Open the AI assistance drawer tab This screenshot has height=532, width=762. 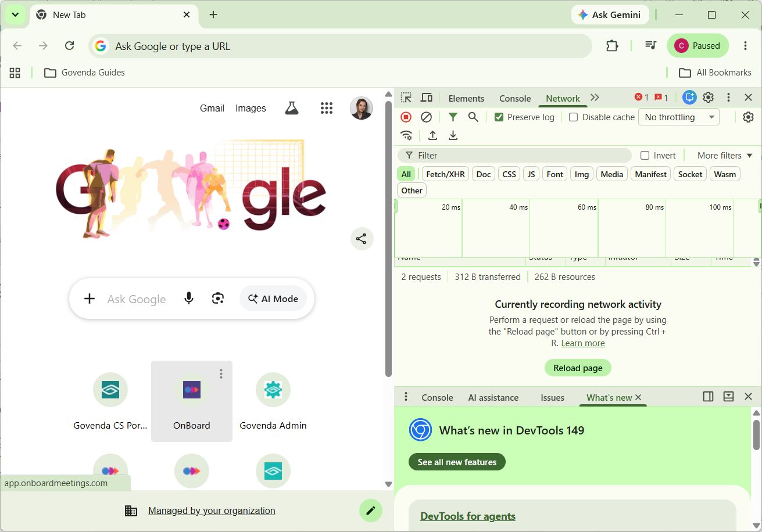click(x=493, y=398)
